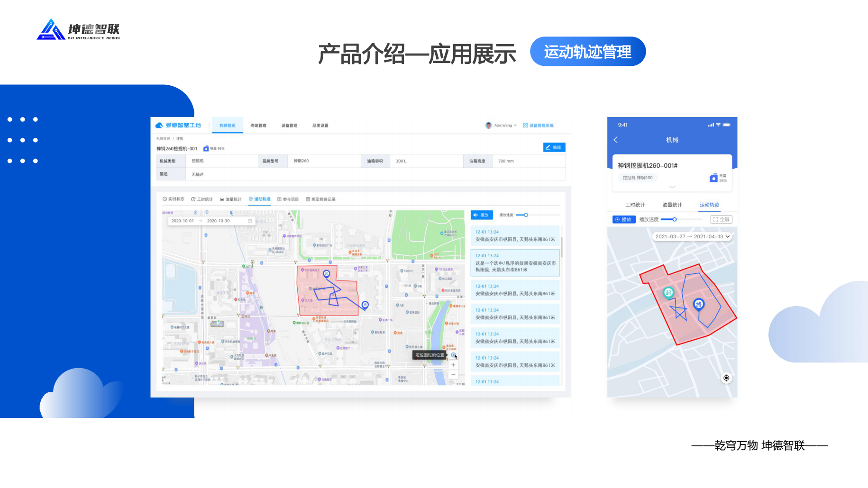Zoom in with the desktop map plus button

(x=453, y=365)
